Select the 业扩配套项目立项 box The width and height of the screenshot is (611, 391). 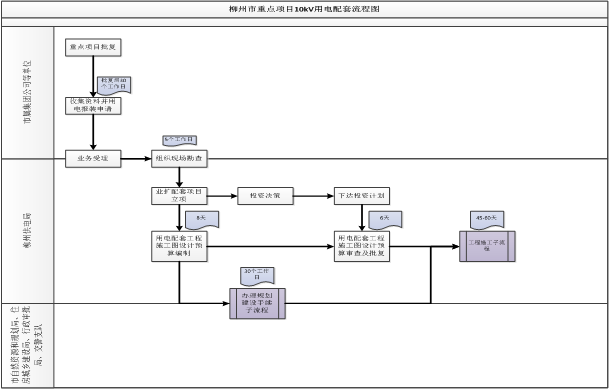[x=179, y=196]
